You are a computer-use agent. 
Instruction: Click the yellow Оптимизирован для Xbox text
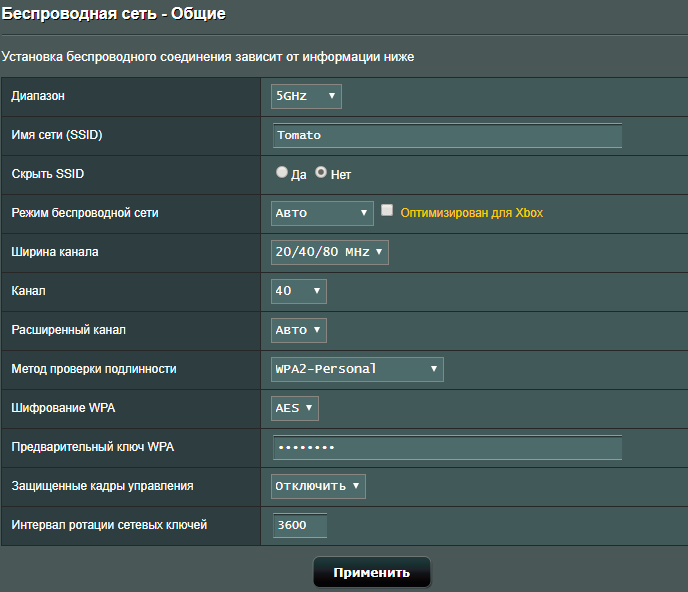pos(471,213)
